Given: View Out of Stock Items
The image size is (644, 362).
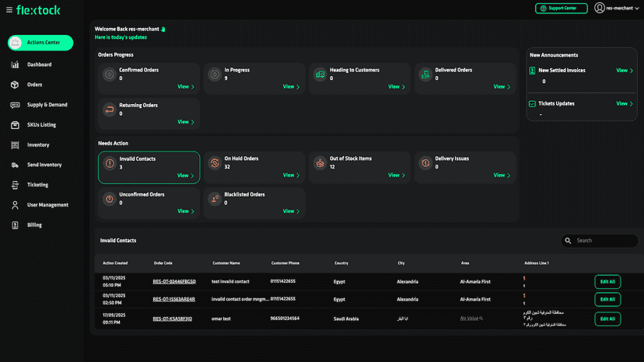Looking at the screenshot, I should tap(397, 176).
